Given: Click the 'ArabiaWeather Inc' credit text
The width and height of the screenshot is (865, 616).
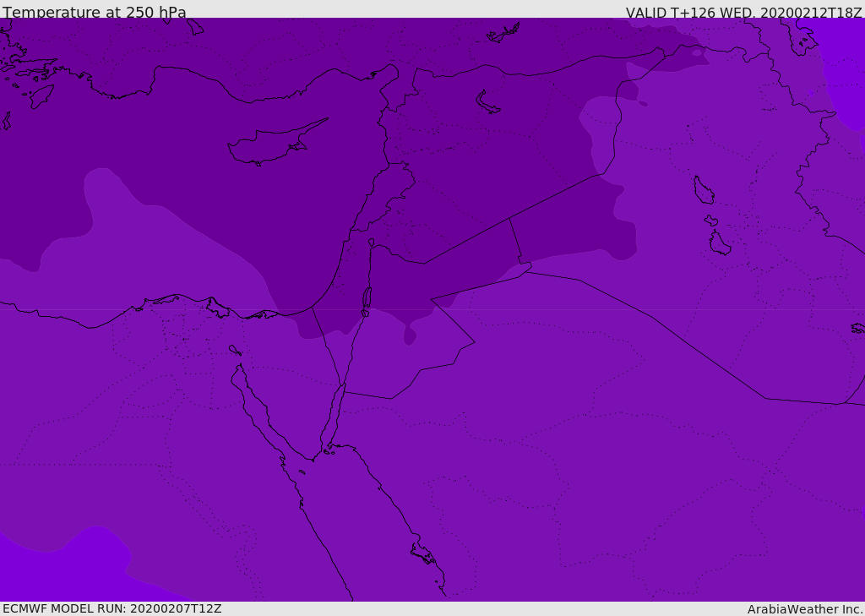Looking at the screenshot, I should [804, 609].
